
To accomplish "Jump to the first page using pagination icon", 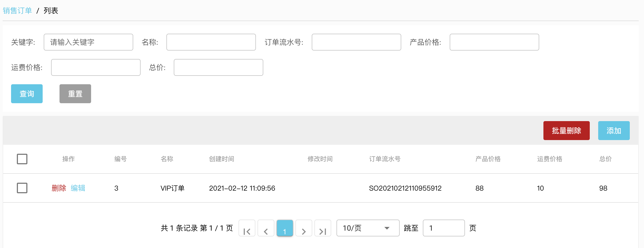I will (247, 228).
